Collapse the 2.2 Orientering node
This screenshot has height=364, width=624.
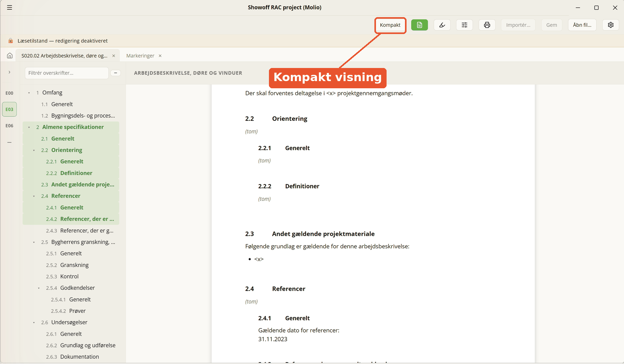(x=34, y=150)
